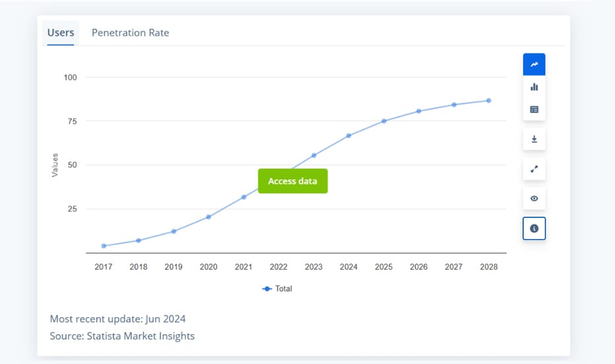This screenshot has width=615, height=364.
Task: Expand chart to fullscreen
Action: pos(534,168)
